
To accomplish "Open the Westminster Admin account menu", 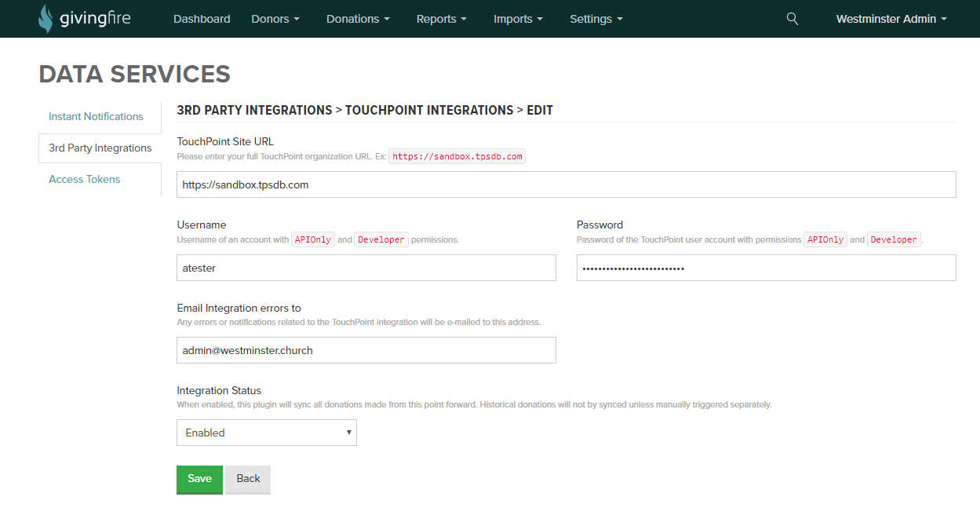I will pyautogui.click(x=891, y=19).
